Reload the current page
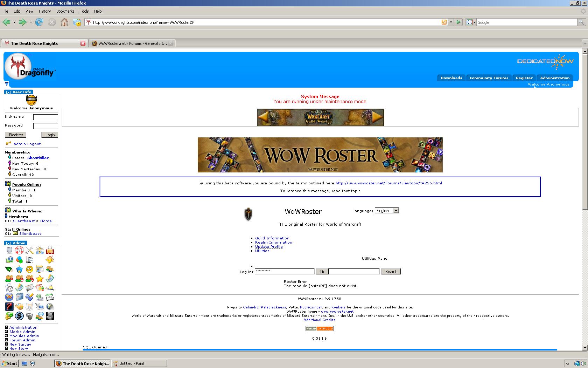This screenshot has width=588, height=368. 39,22
